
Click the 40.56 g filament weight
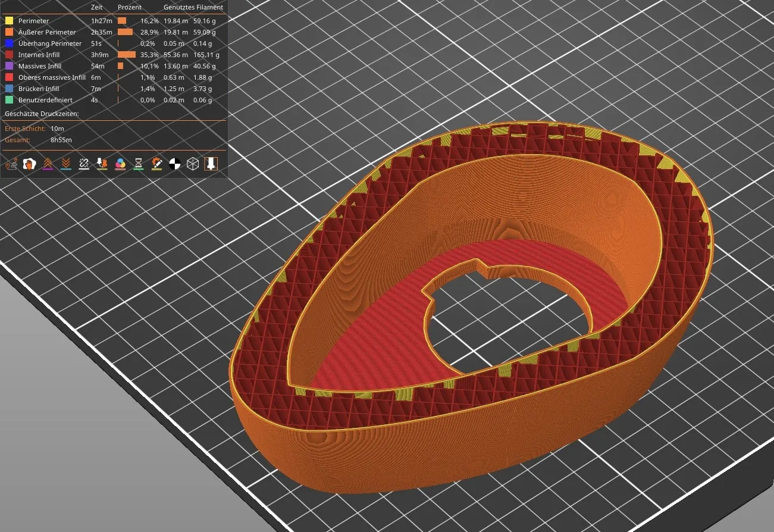coord(205,66)
